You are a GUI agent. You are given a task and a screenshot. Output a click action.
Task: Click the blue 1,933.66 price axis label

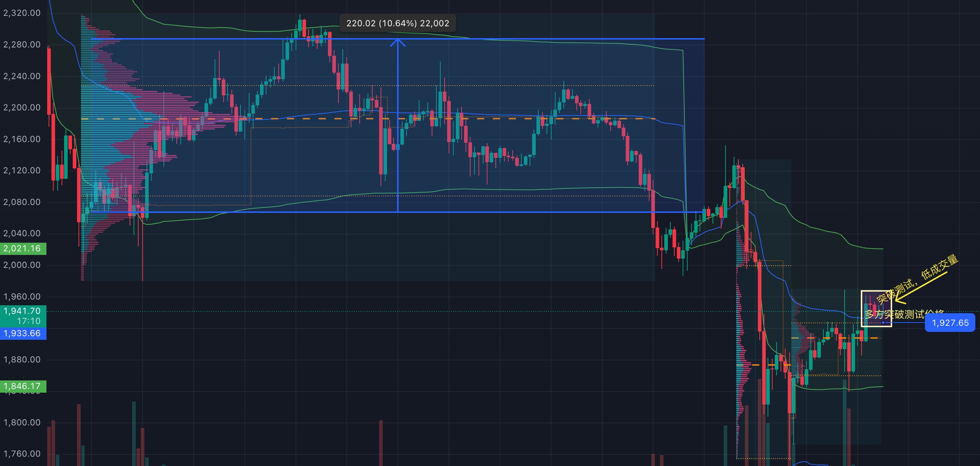[x=23, y=333]
